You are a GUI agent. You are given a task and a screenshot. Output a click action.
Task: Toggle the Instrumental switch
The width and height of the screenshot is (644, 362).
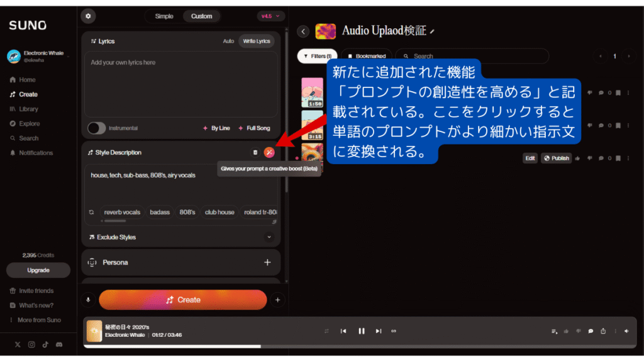point(96,128)
